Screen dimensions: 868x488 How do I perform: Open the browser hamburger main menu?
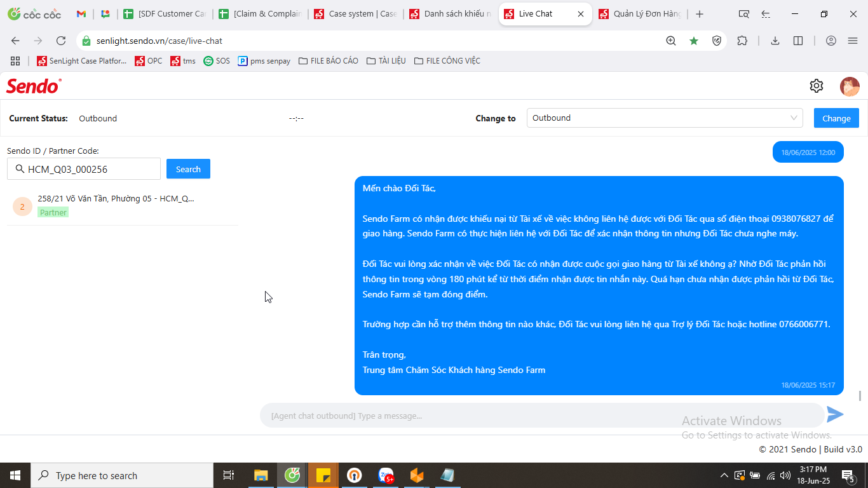coord(853,41)
